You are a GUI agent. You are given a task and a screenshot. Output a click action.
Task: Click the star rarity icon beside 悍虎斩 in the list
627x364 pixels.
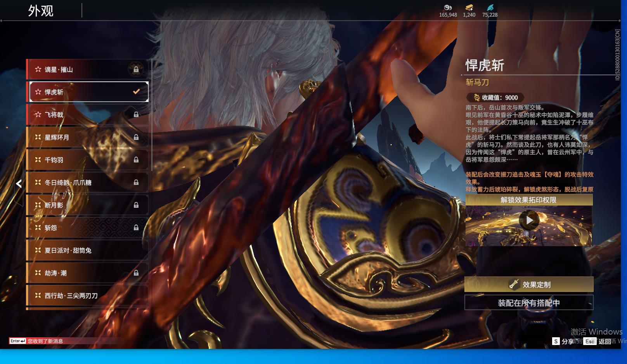[38, 92]
